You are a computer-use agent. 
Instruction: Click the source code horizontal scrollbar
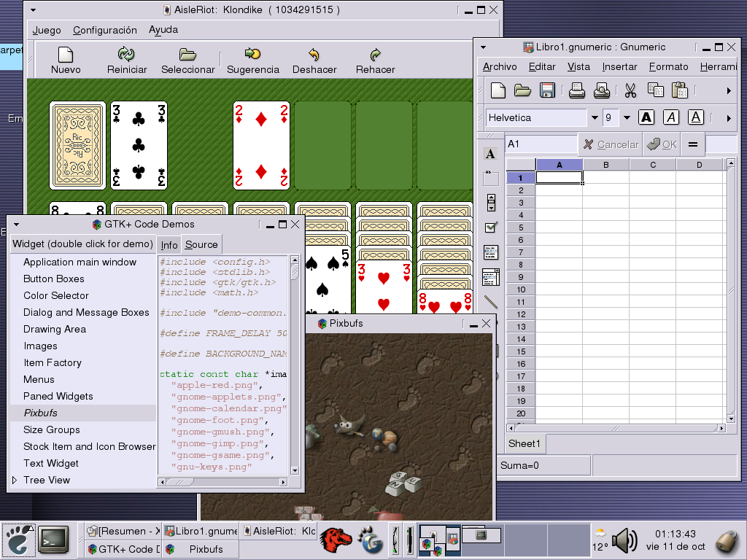click(222, 482)
